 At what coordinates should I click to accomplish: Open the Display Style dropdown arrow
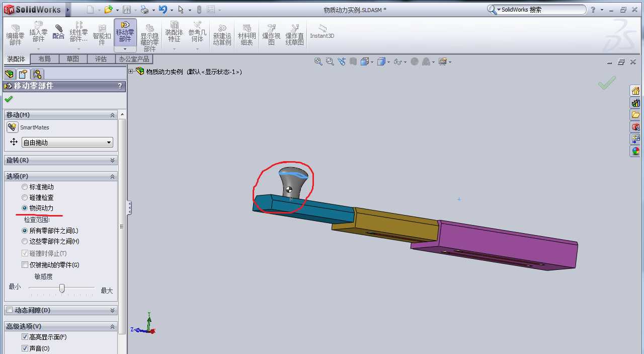tap(388, 62)
